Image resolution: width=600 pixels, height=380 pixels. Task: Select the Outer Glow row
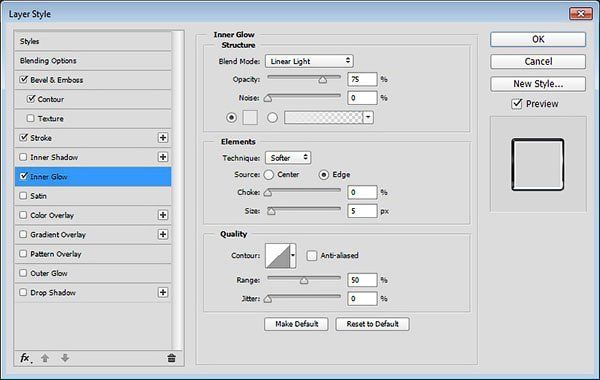tap(93, 273)
